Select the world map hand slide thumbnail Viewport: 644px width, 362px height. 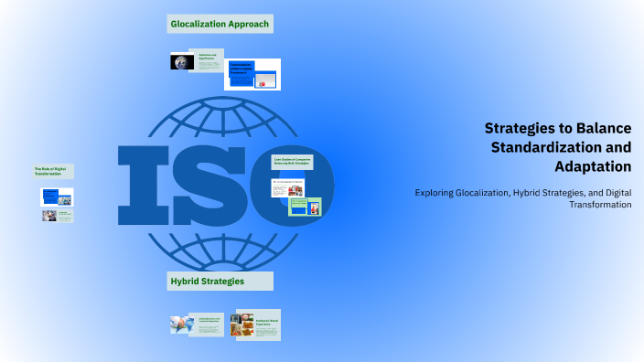(198, 325)
